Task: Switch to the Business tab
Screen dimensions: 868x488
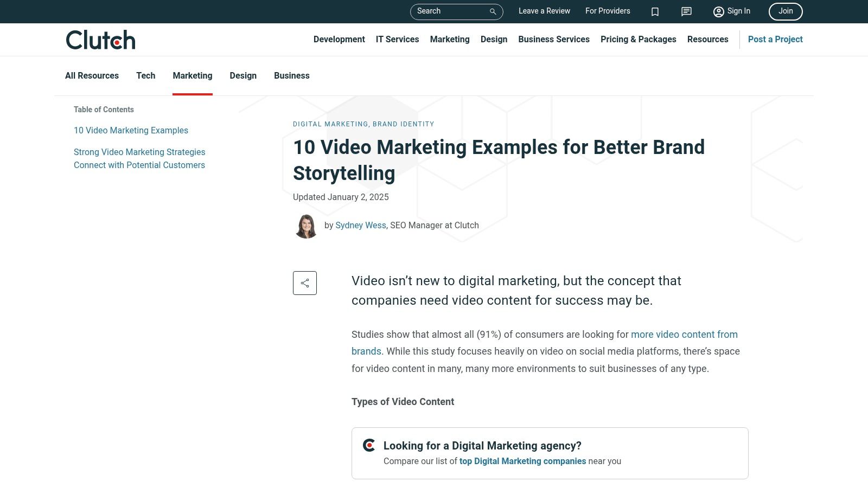Action: pos(292,75)
